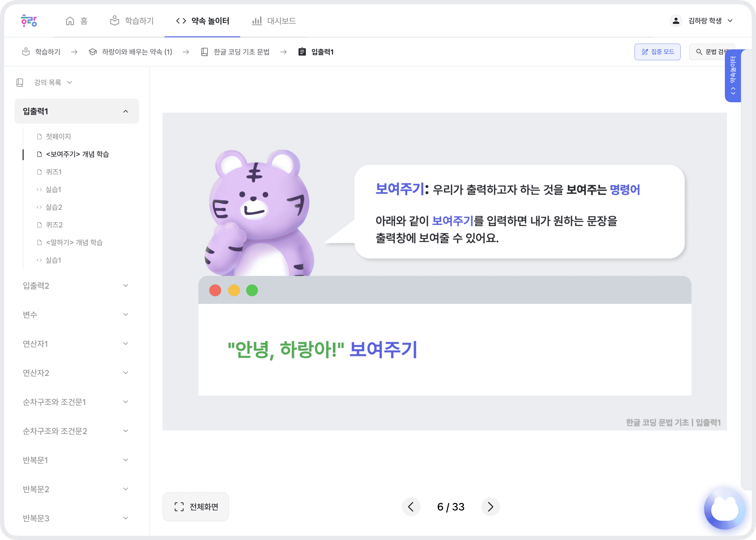Click 한글 코딩 기초 문법 breadcrumb link
Image resolution: width=756 pixels, height=540 pixels.
241,52
